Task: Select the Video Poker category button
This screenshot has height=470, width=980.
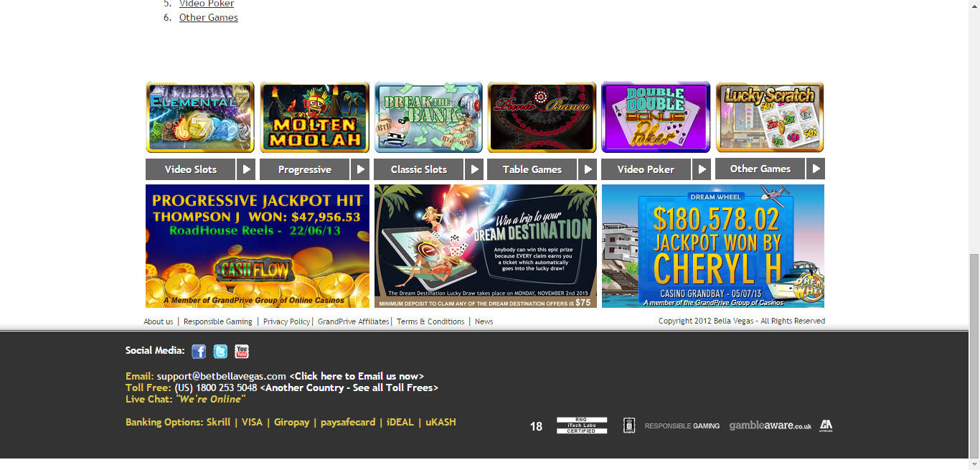Action: [646, 169]
